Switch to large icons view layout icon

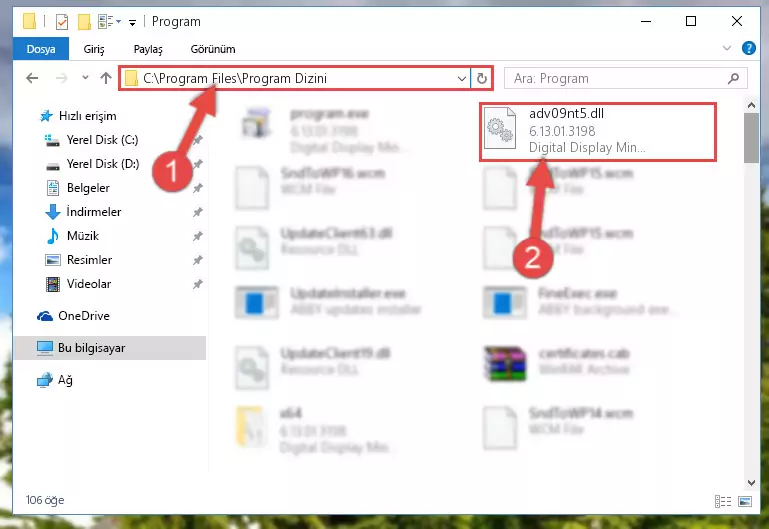tap(744, 501)
